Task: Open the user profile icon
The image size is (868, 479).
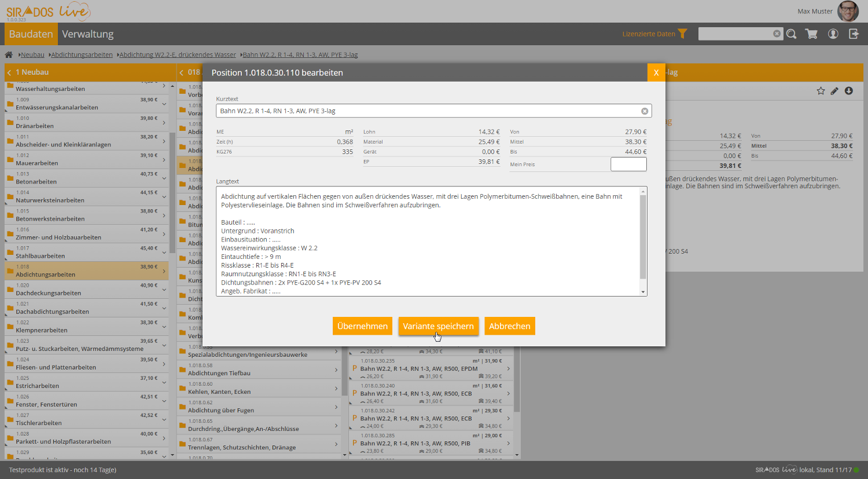Action: (x=833, y=34)
